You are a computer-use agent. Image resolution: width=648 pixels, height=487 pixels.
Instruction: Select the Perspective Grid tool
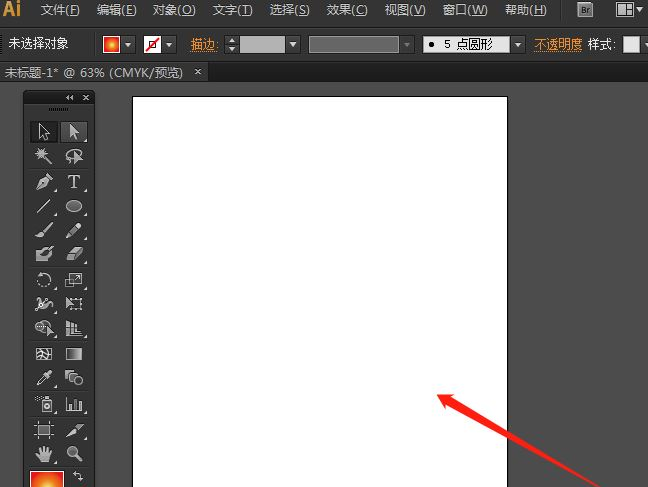pyautogui.click(x=74, y=329)
